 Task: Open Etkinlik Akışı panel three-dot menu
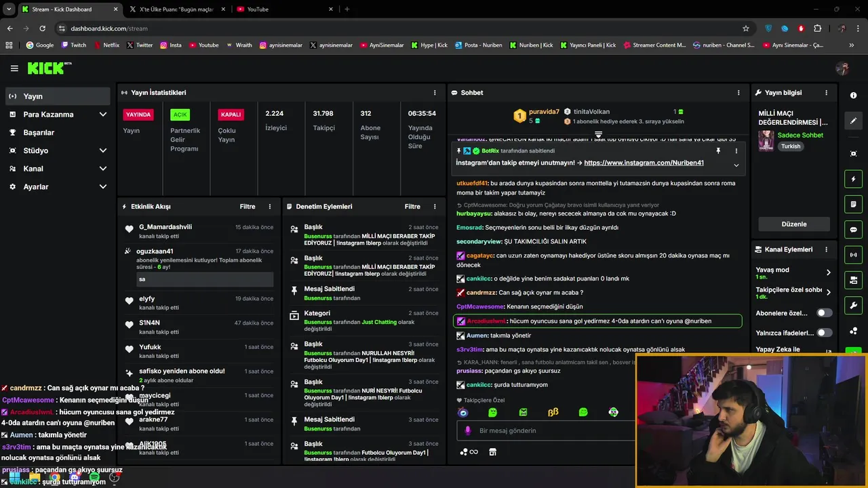point(270,207)
